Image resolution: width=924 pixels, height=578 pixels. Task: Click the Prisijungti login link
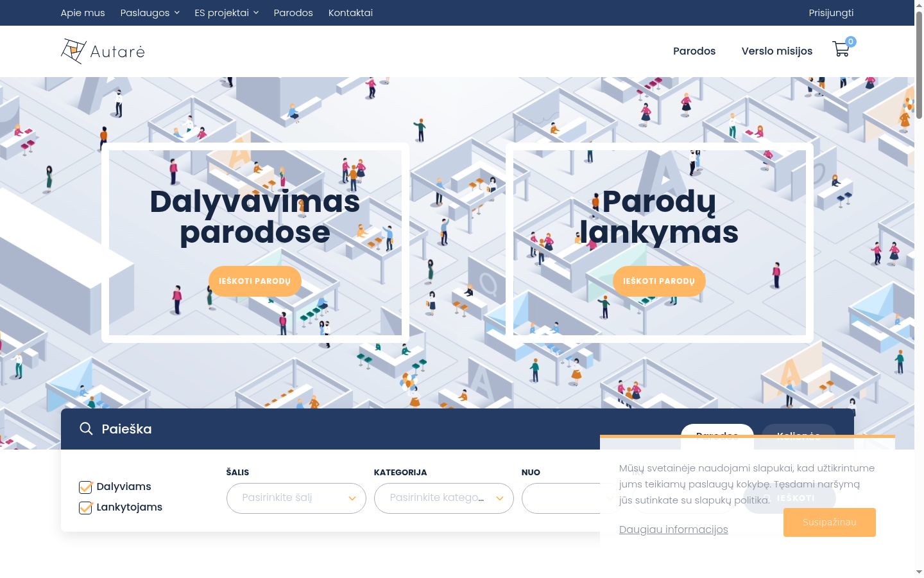(831, 13)
